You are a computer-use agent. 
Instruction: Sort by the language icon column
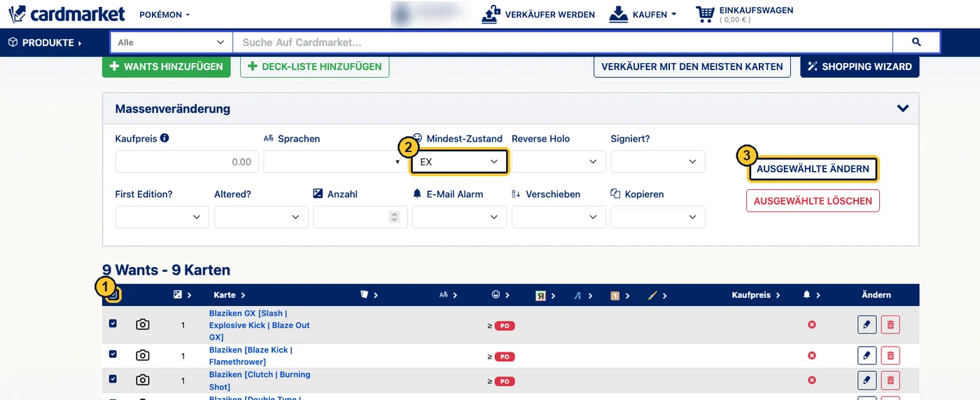[448, 295]
